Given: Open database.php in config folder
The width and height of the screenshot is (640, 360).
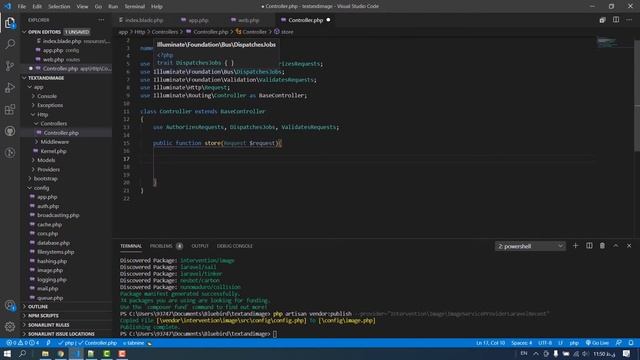Looking at the screenshot, I should point(53,243).
